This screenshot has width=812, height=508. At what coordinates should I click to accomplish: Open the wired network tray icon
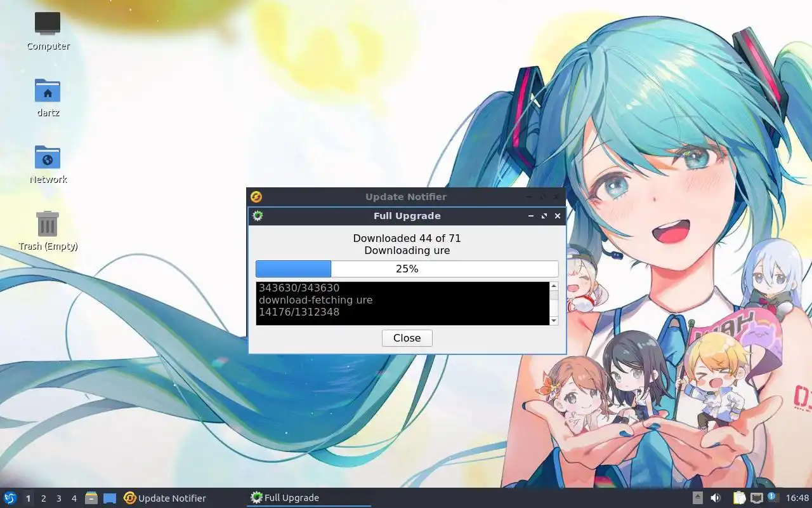click(x=756, y=498)
